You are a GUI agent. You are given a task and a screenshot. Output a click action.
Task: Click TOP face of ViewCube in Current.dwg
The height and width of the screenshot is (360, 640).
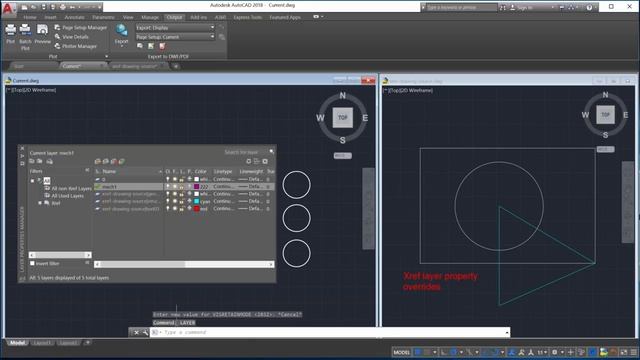click(342, 118)
